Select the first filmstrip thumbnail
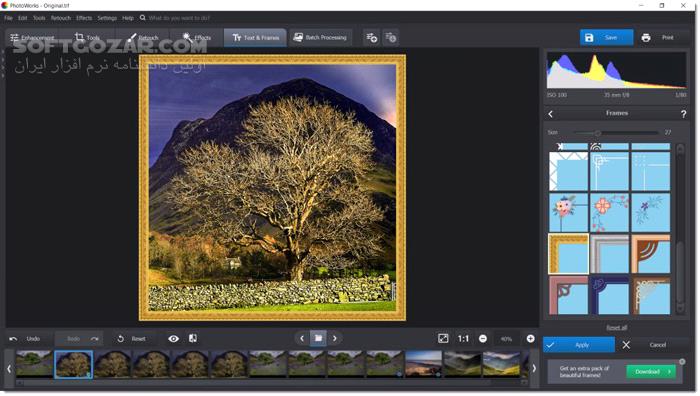This screenshot has height=396, width=700. (34, 364)
